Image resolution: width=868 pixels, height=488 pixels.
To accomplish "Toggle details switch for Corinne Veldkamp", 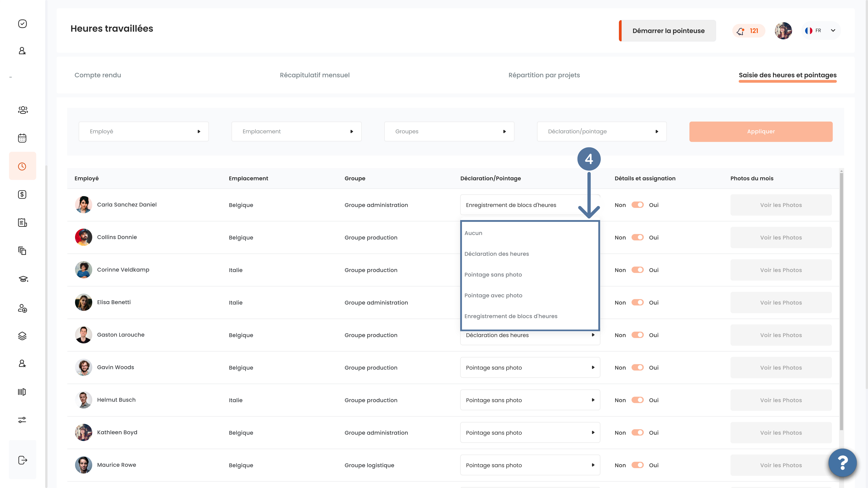I will click(637, 270).
